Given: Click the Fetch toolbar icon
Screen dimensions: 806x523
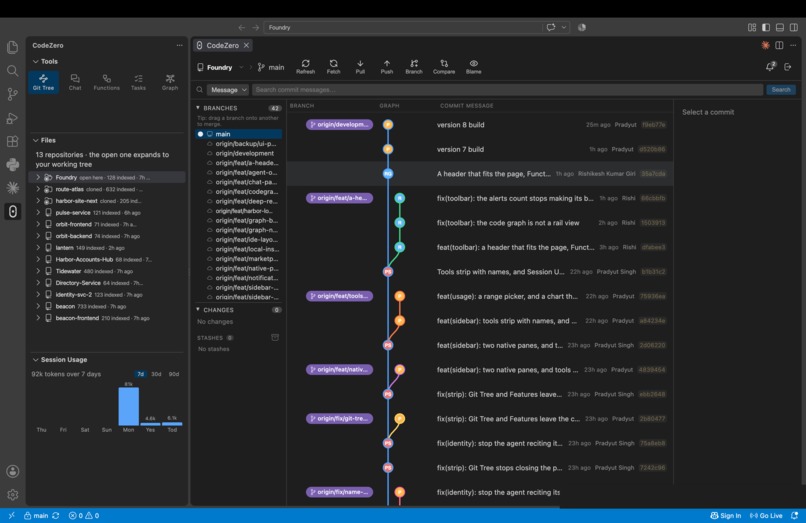Looking at the screenshot, I should click(x=334, y=66).
